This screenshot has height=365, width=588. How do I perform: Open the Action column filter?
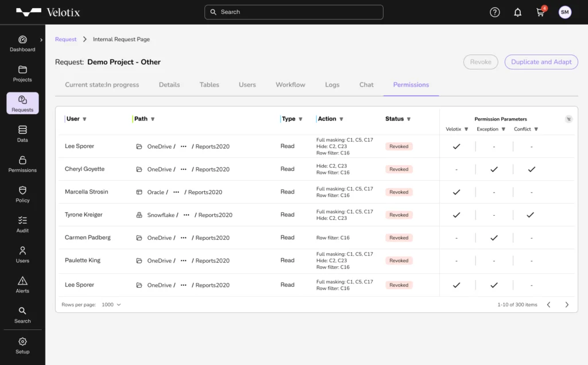point(341,119)
